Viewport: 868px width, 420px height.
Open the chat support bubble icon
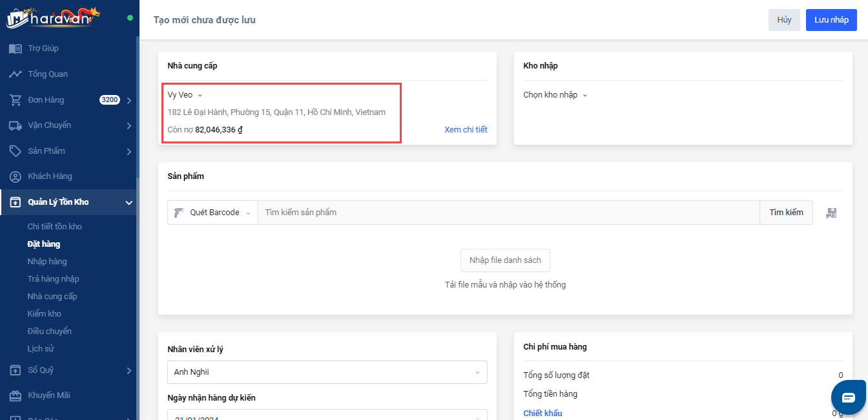tap(848, 397)
